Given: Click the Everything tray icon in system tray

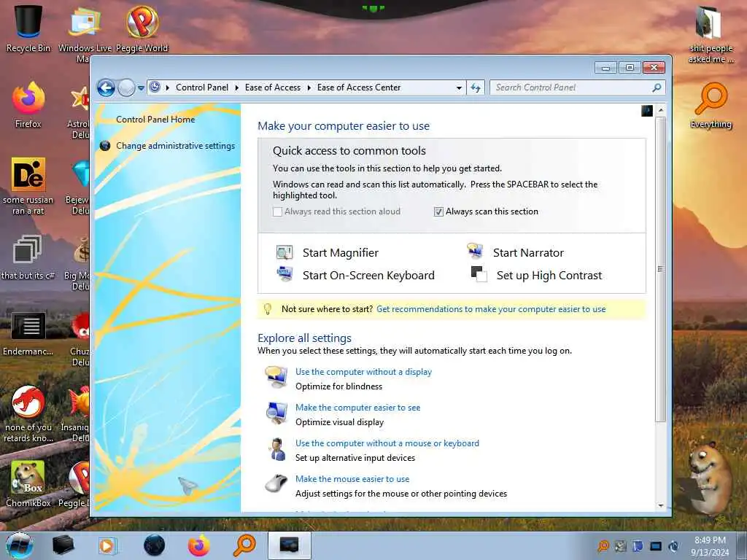Looking at the screenshot, I should click(603, 545).
